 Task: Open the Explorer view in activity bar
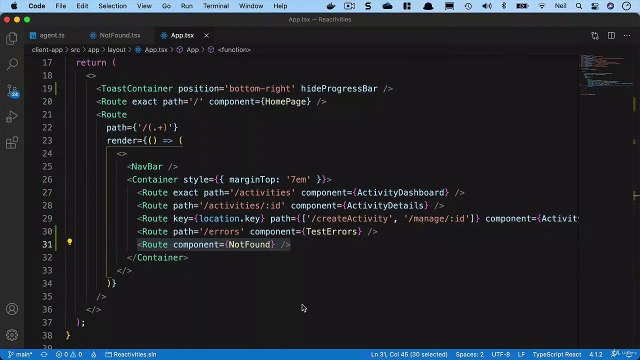12,38
